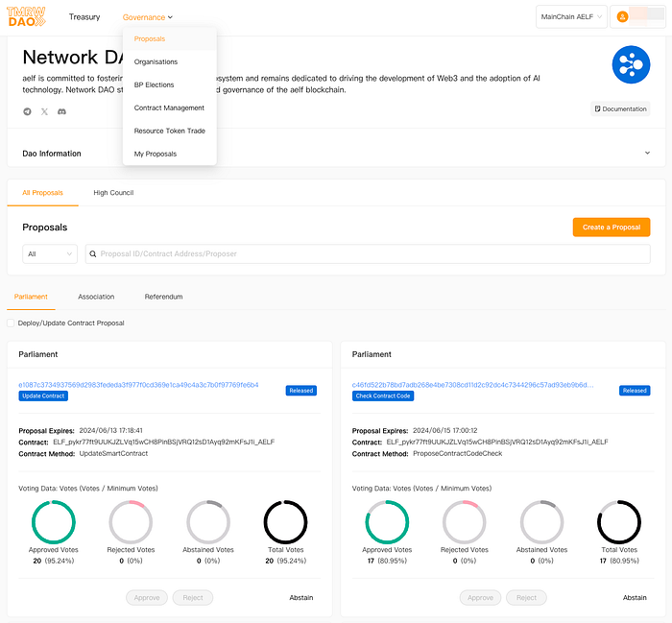Click Released badge on Check Contract Code proposal
This screenshot has width=672, height=623.
coord(635,391)
